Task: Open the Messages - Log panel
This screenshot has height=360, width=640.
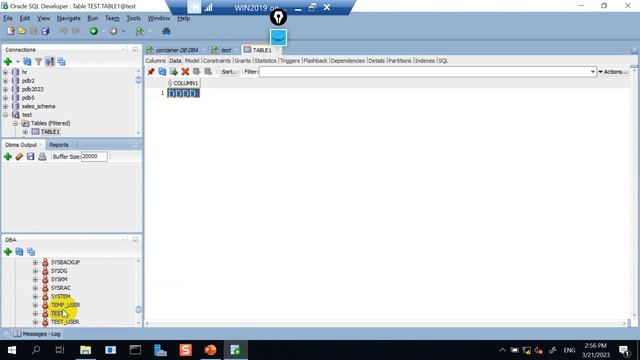Action: [x=37, y=334]
